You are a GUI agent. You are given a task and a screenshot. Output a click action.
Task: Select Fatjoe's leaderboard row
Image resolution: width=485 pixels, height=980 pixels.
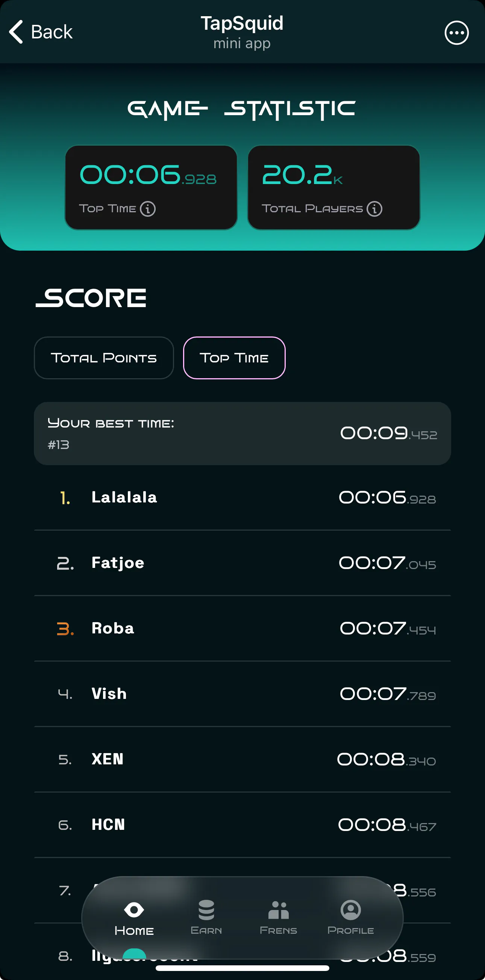(x=242, y=563)
